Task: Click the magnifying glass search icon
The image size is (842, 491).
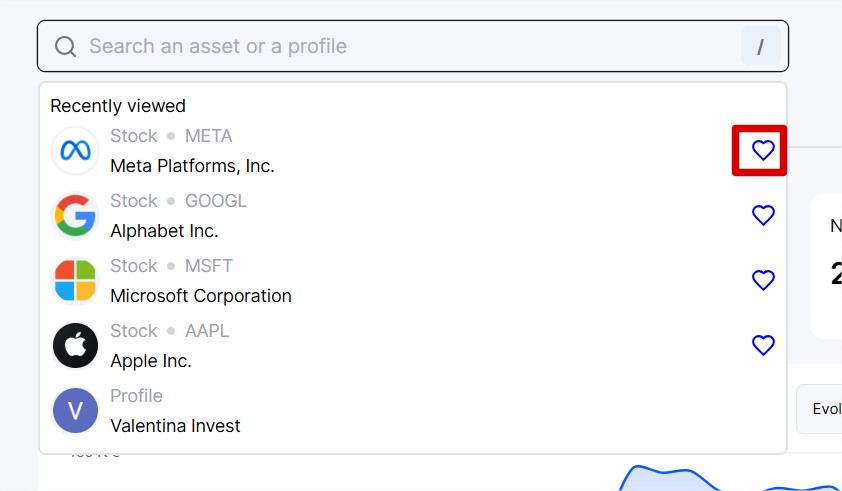Action: [x=66, y=47]
